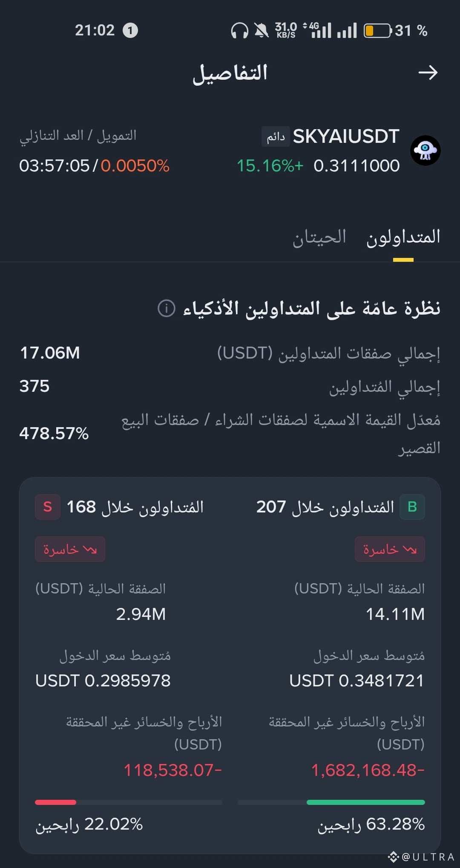The image size is (460, 868).
Task: Tap the 478.57% long/short ratio value
Action: pyautogui.click(x=54, y=434)
